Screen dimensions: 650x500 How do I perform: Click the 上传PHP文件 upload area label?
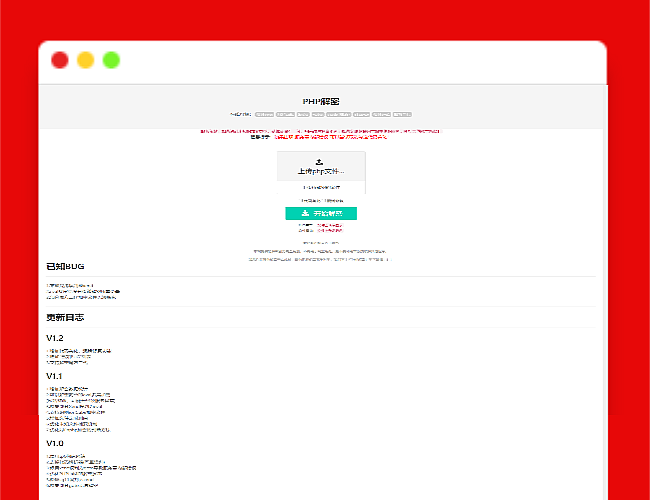tap(320, 172)
